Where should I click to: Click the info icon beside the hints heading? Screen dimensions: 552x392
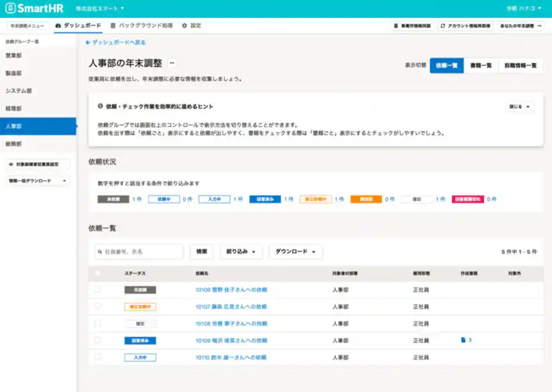coord(101,107)
